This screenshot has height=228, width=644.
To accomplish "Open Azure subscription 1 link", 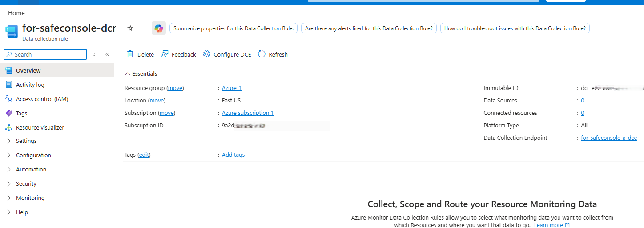I will point(248,113).
